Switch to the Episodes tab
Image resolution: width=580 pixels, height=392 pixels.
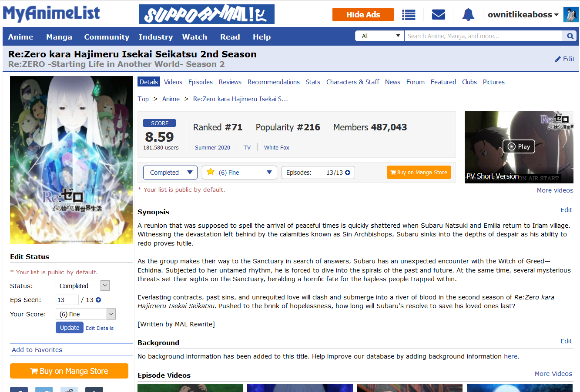pyautogui.click(x=201, y=82)
